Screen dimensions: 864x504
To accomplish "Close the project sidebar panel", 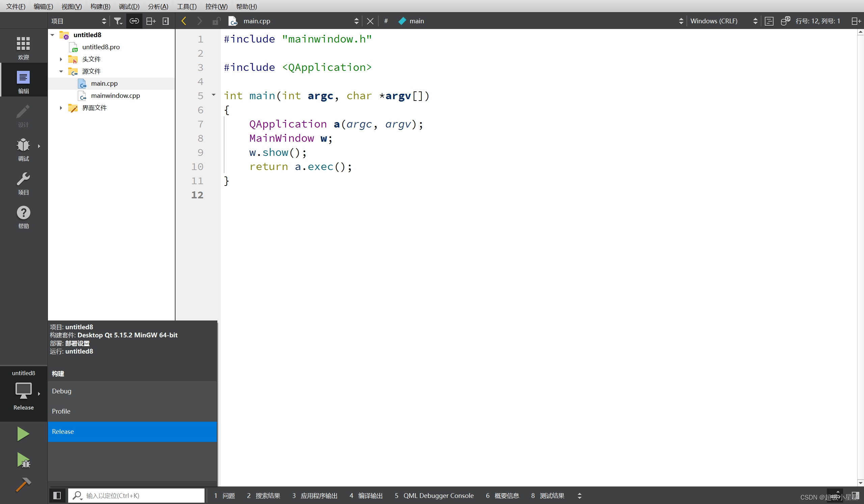I will coord(166,21).
